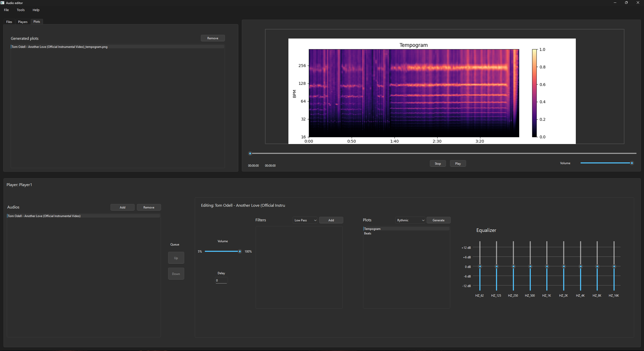Click the Delay input field
This screenshot has width=644, height=351.
pyautogui.click(x=221, y=280)
